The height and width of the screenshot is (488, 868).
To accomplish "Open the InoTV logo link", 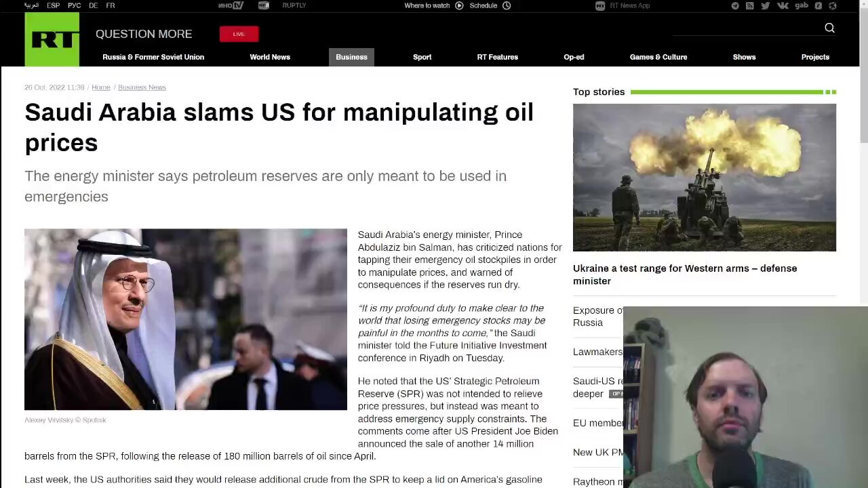I will coord(231,5).
